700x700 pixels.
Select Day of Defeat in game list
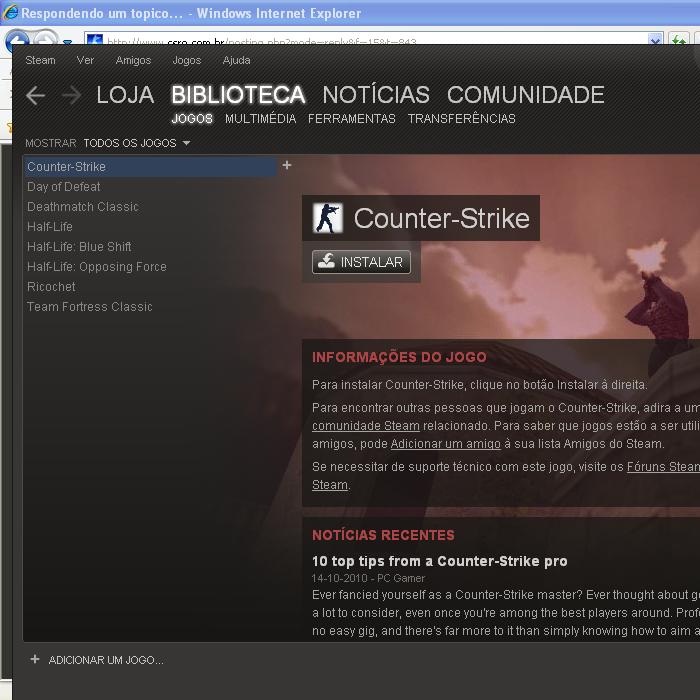click(150, 187)
